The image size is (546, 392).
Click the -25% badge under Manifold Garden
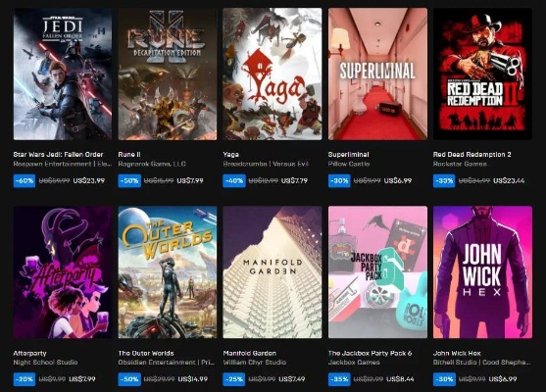(x=234, y=379)
